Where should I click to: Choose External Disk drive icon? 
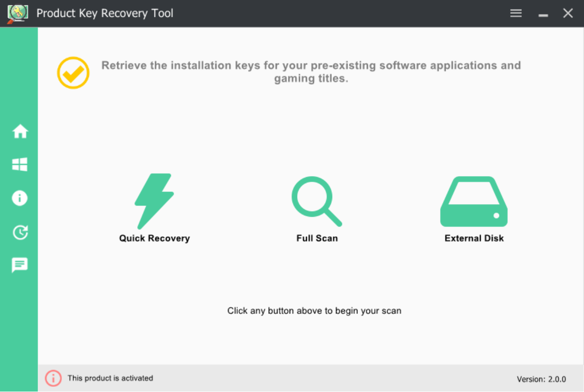pyautogui.click(x=474, y=201)
